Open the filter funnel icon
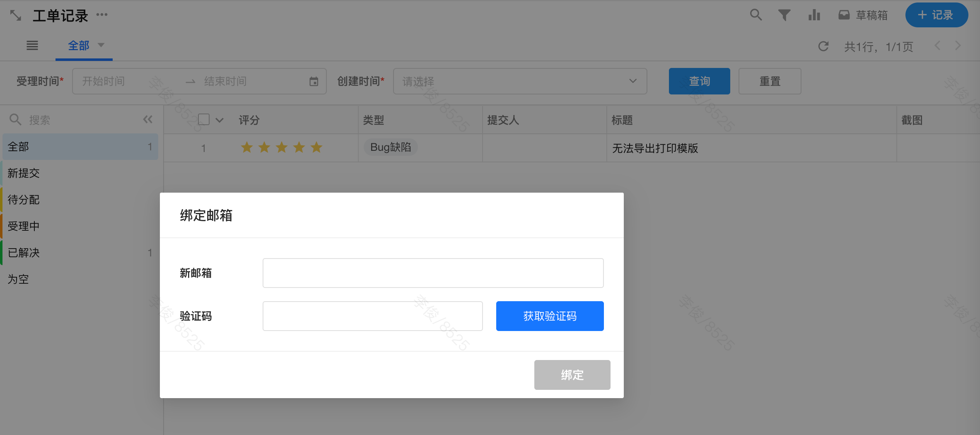Viewport: 980px width, 435px height. tap(784, 15)
